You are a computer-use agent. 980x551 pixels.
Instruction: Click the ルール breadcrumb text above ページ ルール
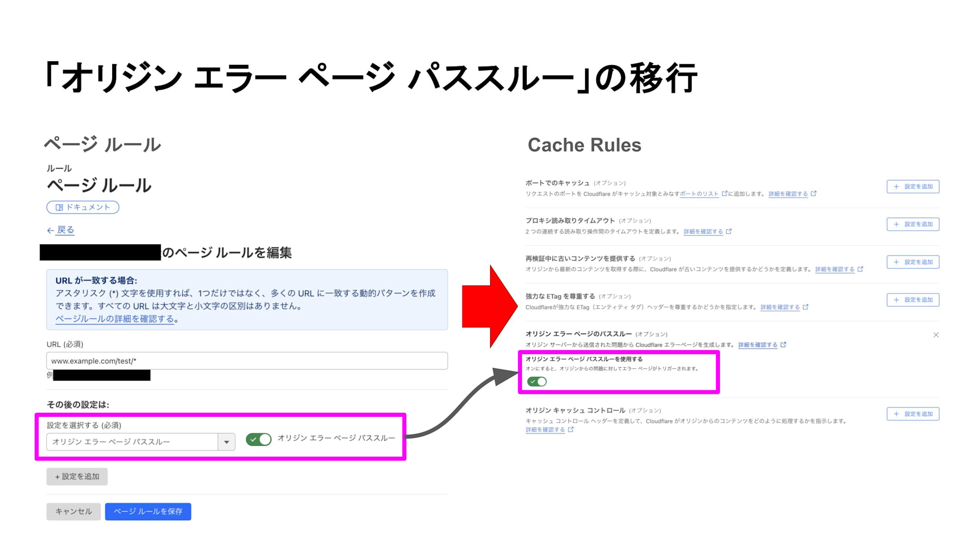click(59, 168)
